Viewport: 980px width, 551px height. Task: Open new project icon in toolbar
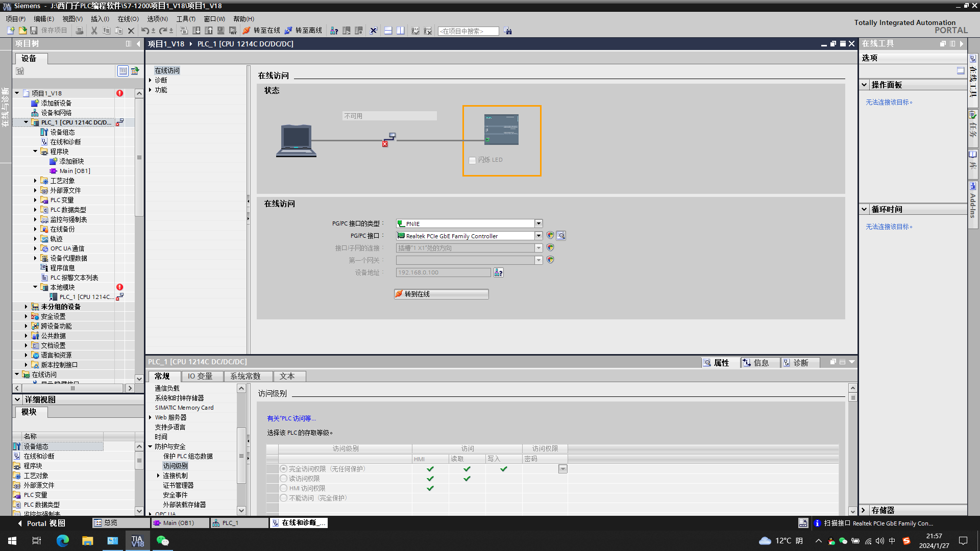11,31
